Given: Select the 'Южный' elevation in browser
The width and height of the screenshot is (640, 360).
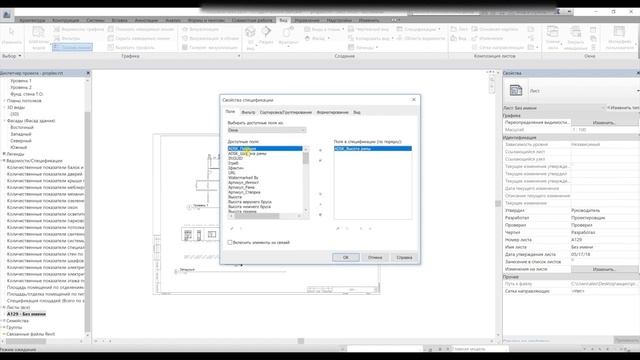Looking at the screenshot, I should pyautogui.click(x=19, y=147).
